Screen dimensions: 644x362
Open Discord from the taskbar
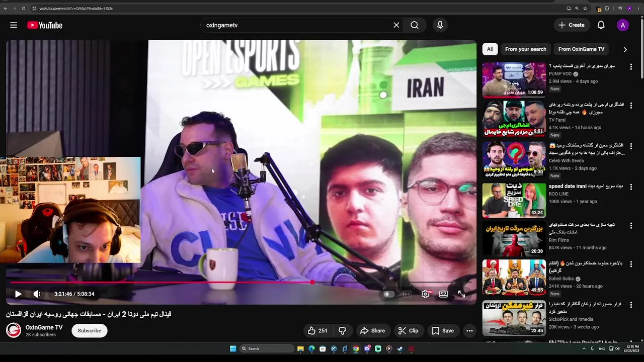tap(367, 348)
